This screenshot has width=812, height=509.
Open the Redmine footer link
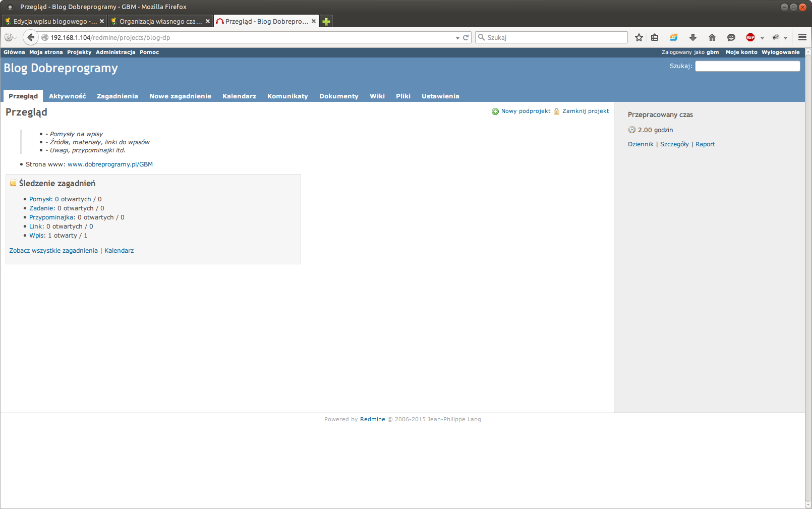coord(372,419)
